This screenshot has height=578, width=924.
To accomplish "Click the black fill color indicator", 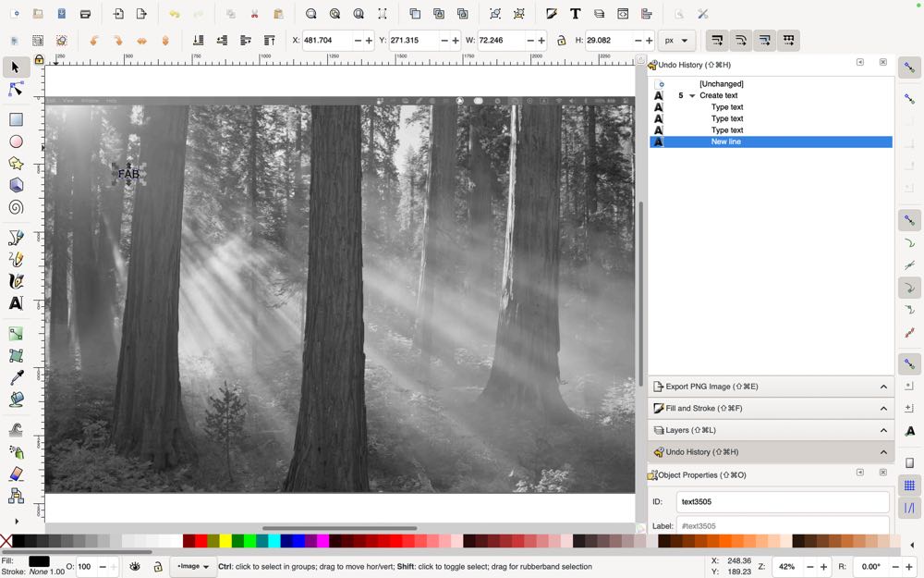I will point(39,561).
